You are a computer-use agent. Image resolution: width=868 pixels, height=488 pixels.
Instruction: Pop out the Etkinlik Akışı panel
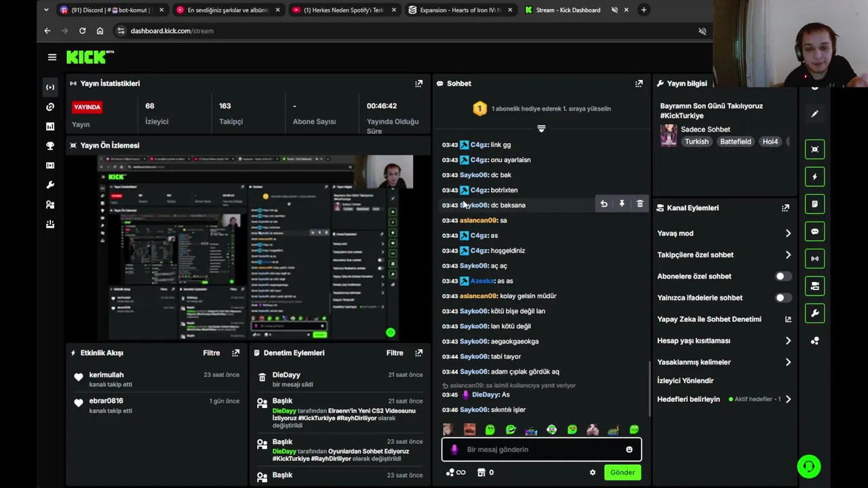click(235, 353)
